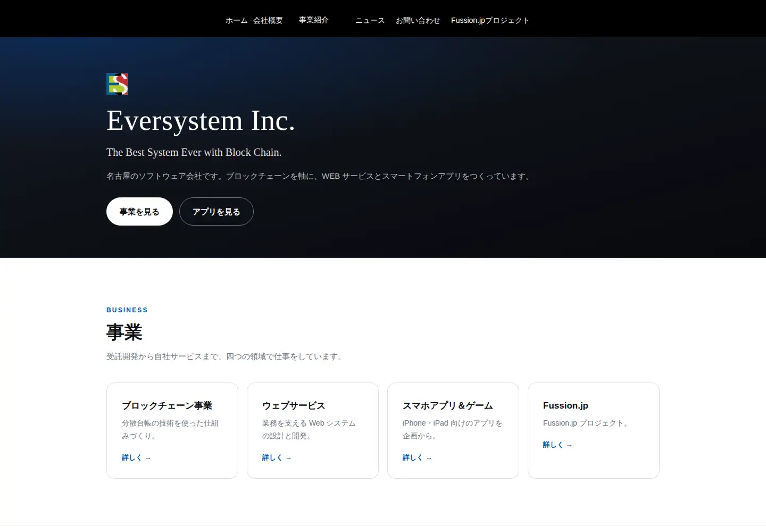This screenshot has height=532, width=766.
Task: Follow 詳しく link in ウェブサービス card
Action: coord(277,458)
